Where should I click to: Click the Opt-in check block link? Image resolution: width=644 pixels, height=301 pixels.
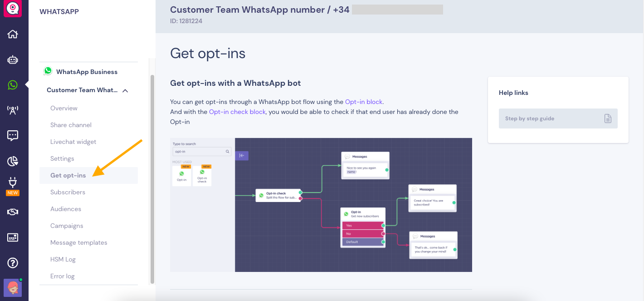coord(237,112)
